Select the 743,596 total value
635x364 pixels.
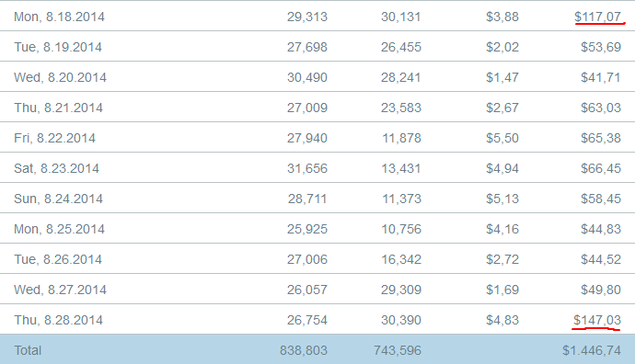pyautogui.click(x=398, y=350)
